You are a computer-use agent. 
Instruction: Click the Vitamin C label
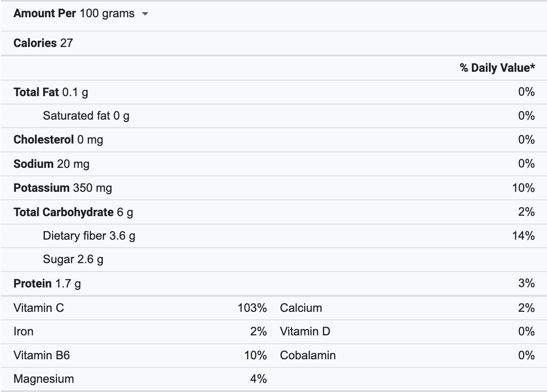coord(39,308)
